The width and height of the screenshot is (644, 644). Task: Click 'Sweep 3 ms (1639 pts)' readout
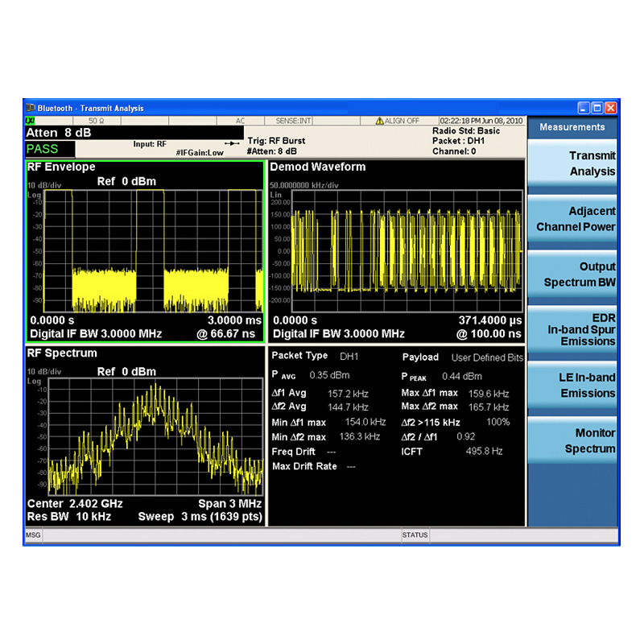coord(200,516)
